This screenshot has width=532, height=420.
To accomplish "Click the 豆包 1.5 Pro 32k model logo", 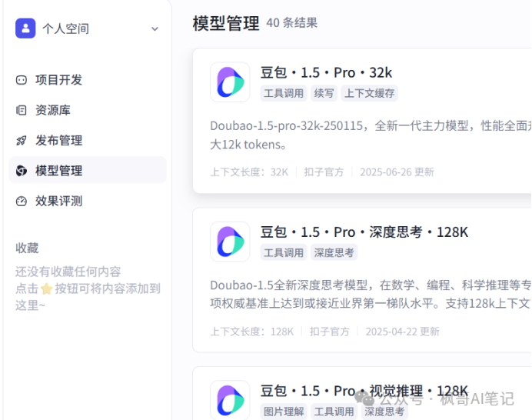I will click(230, 82).
